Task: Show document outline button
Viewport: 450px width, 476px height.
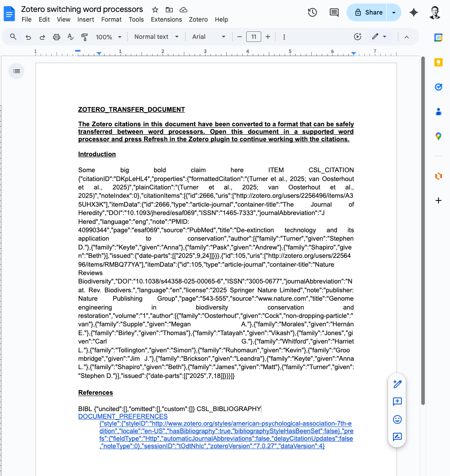Action: click(16, 71)
